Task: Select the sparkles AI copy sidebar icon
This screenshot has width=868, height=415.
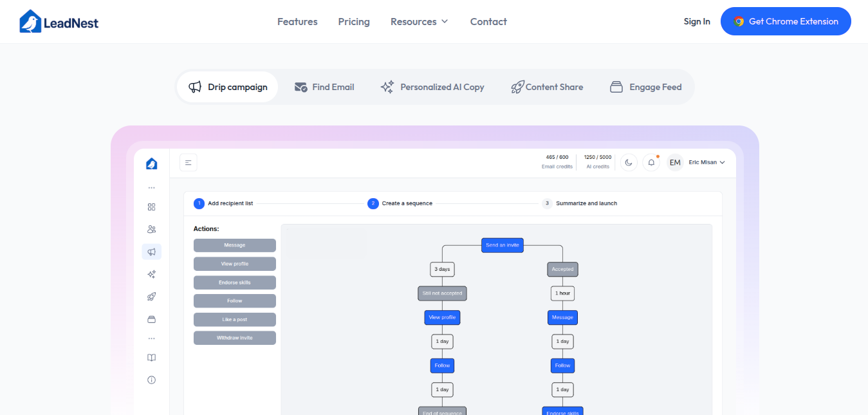Action: click(151, 274)
